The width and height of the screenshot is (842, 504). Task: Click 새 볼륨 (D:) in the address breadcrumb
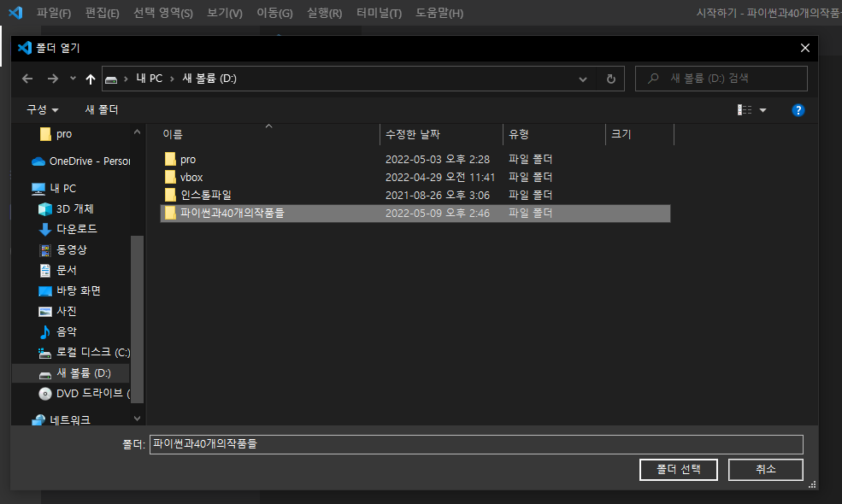click(x=209, y=79)
